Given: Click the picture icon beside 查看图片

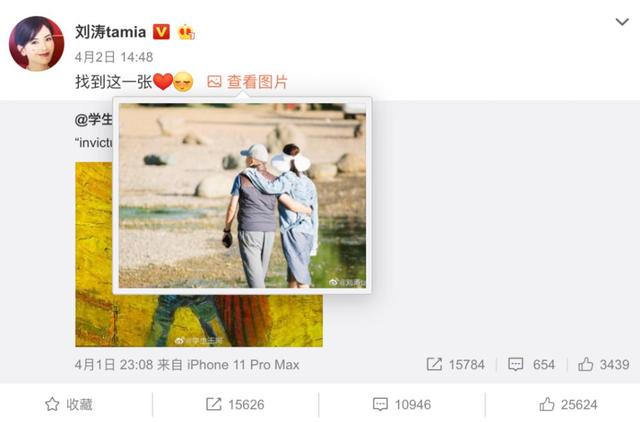Looking at the screenshot, I should click(214, 82).
